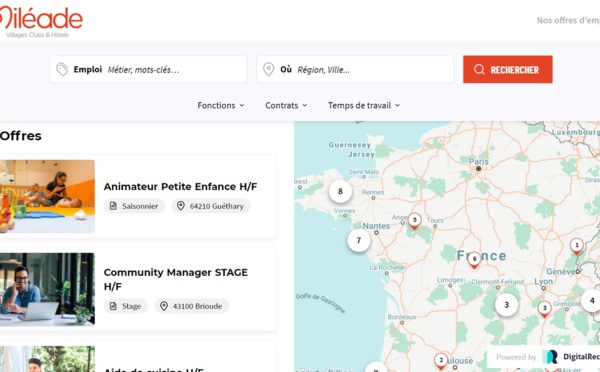
Task: Click the magnifier icon in Rechercher button
Action: tap(479, 70)
